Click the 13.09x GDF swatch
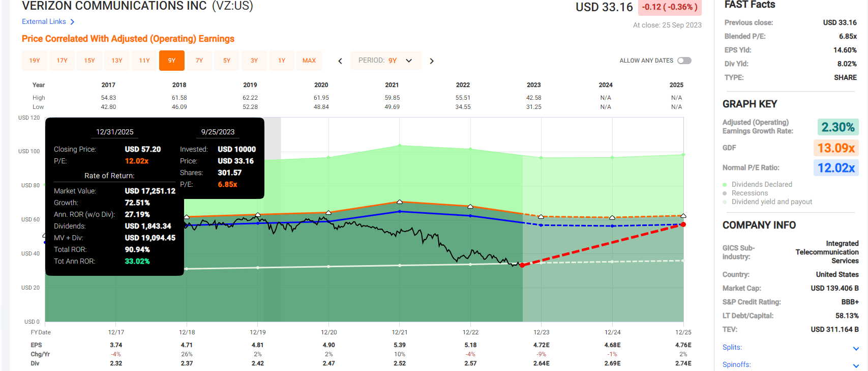Viewport: 868px width, 371px height. click(836, 148)
